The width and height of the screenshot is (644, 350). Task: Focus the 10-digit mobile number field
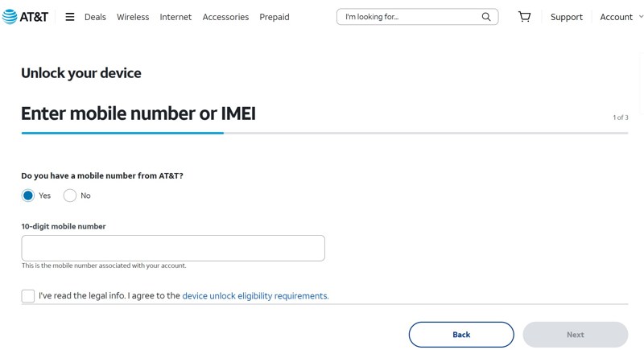(x=173, y=248)
